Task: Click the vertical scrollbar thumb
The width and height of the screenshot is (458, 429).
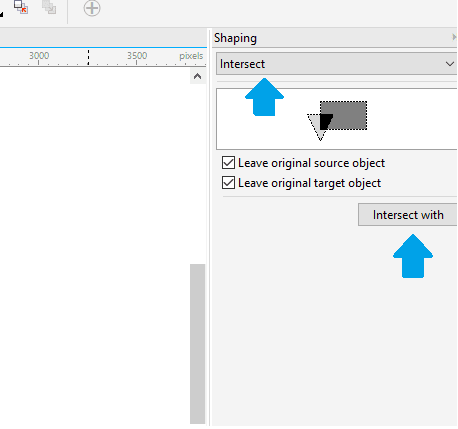Action: [197, 344]
